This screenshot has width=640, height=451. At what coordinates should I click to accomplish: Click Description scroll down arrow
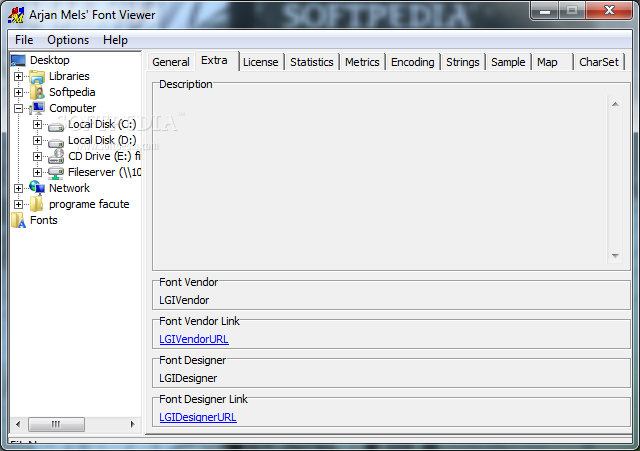tap(615, 255)
